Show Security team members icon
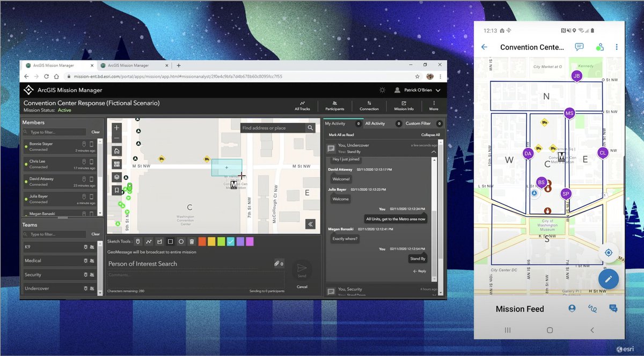Screen dimensions: 644x356 point(92,275)
